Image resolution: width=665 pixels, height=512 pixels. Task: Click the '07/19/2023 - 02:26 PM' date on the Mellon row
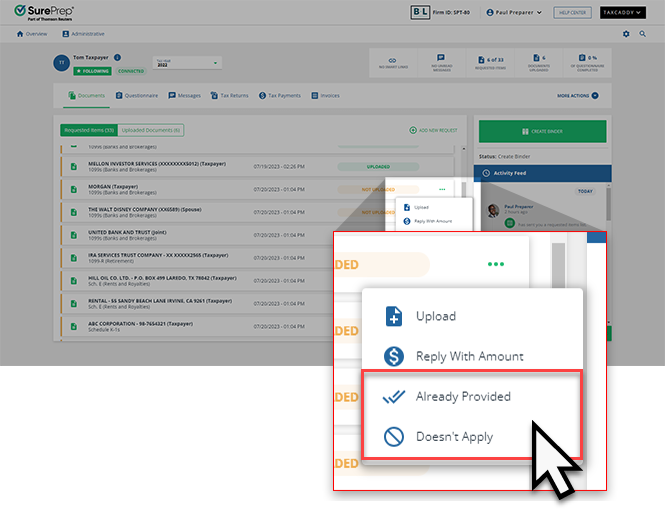pyautogui.click(x=279, y=167)
